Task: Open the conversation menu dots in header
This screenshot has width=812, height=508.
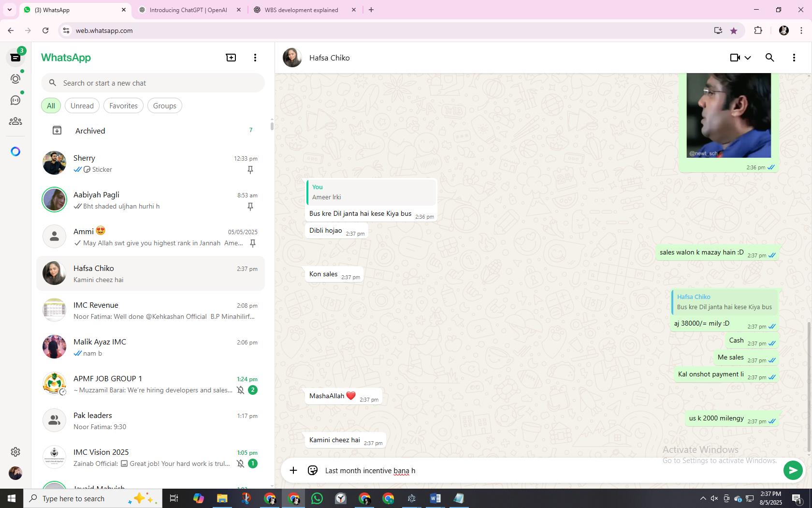Action: (794, 58)
